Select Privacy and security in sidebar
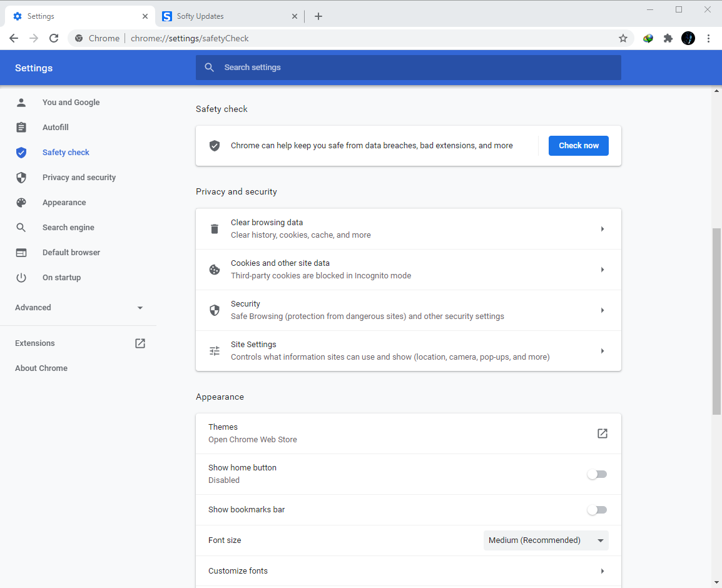 click(79, 178)
